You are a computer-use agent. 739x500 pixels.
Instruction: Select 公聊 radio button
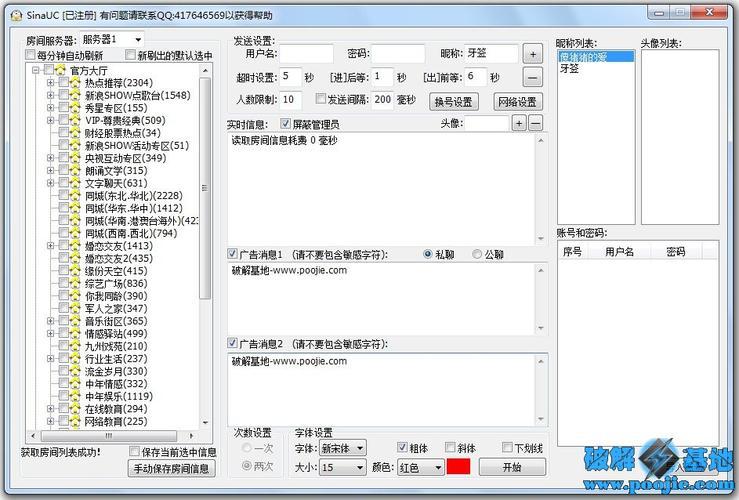[x=477, y=254]
